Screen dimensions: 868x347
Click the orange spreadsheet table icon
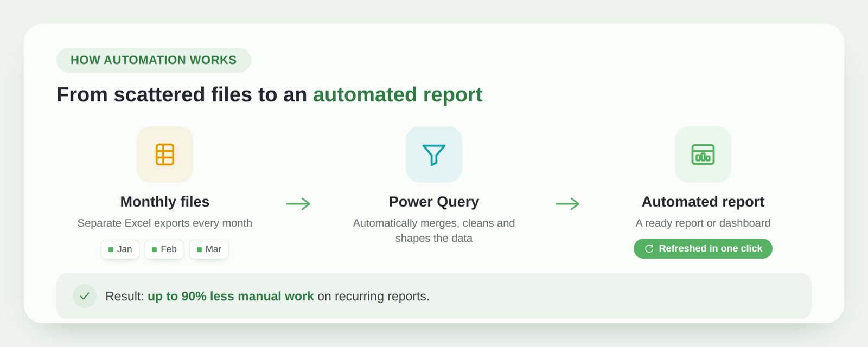pyautogui.click(x=165, y=155)
